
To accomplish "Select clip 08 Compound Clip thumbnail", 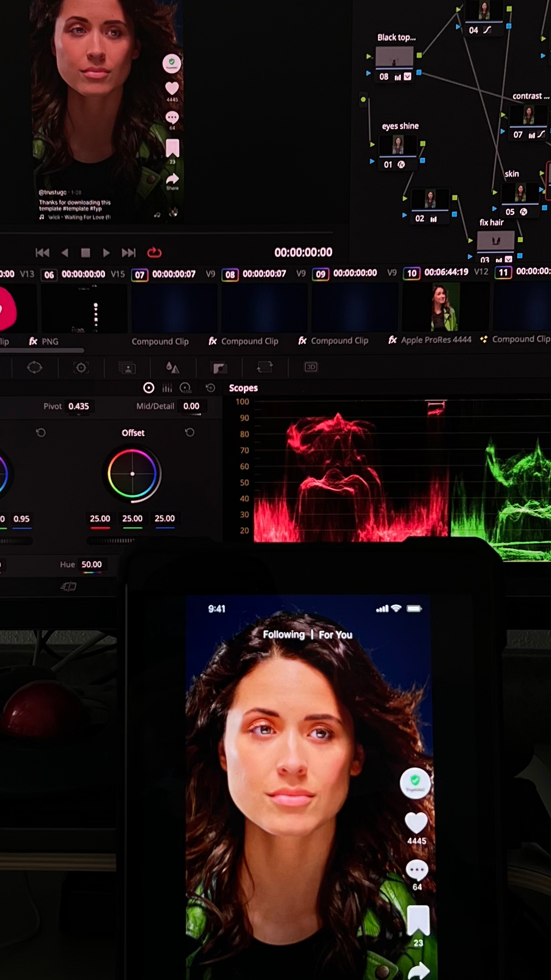I will pos(264,308).
